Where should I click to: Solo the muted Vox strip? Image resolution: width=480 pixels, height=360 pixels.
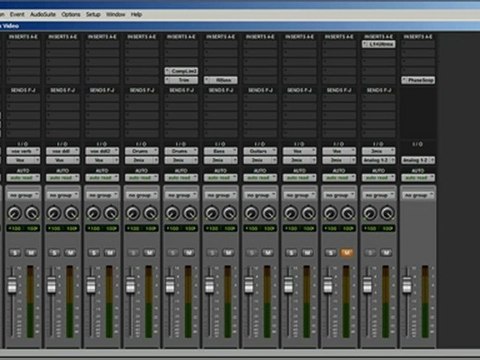331,253
